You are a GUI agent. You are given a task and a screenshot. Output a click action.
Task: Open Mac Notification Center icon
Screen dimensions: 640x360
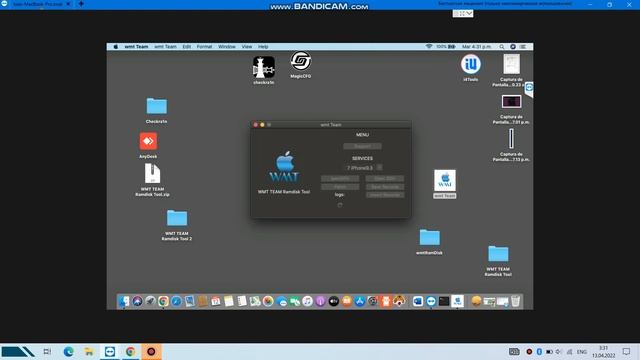(x=523, y=47)
